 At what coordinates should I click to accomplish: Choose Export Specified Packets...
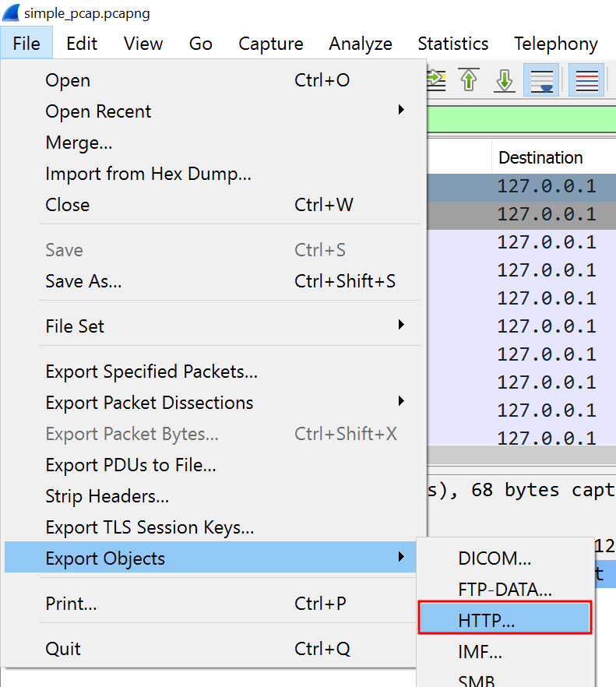[151, 372]
